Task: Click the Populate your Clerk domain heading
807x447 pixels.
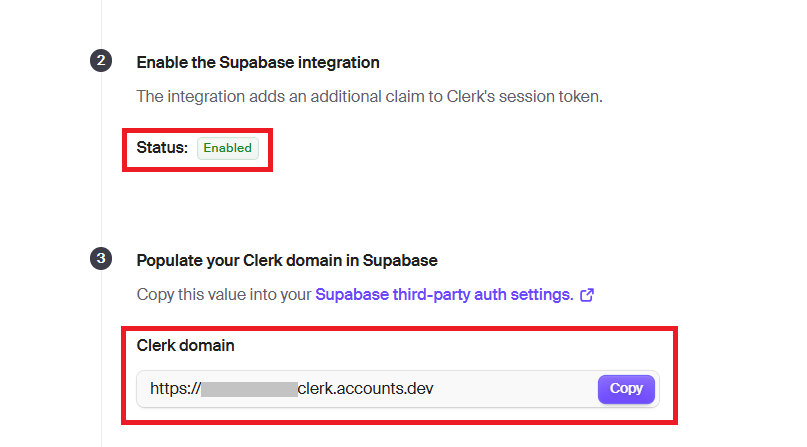Action: click(287, 260)
